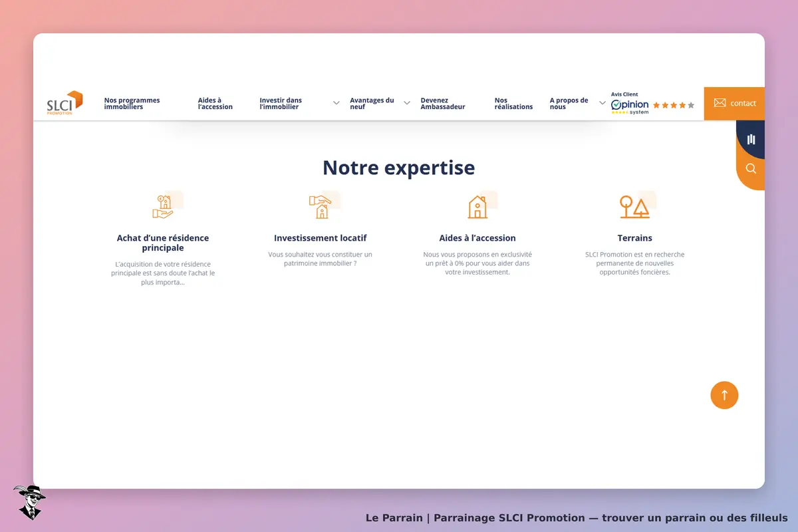This screenshot has width=798, height=532.
Task: Expand the Investir dans l'immobilier chevron
Action: click(x=336, y=103)
